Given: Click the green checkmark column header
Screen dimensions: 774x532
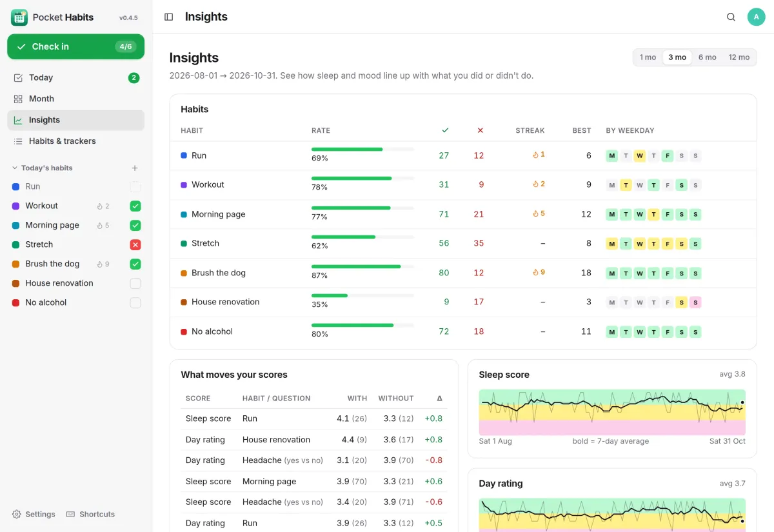Looking at the screenshot, I should tap(445, 130).
